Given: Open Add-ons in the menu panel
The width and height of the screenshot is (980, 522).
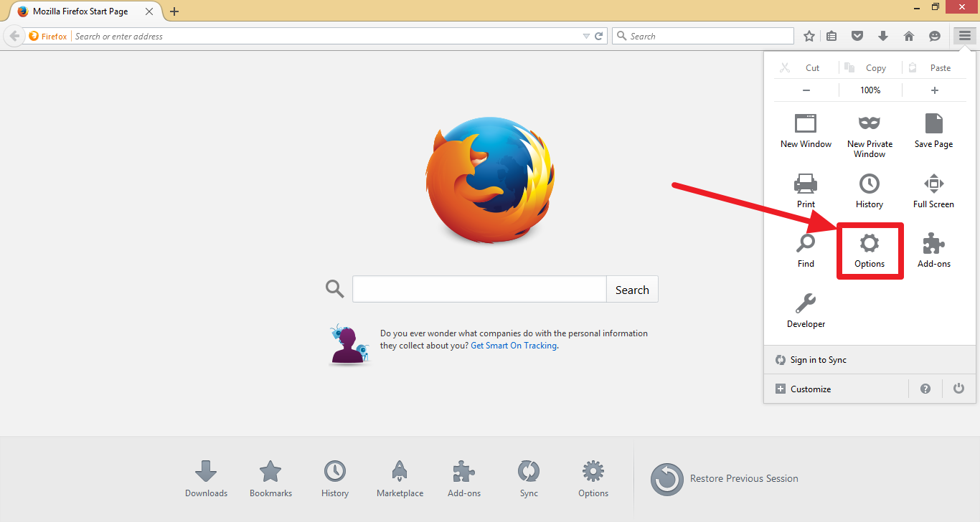Looking at the screenshot, I should click(933, 251).
